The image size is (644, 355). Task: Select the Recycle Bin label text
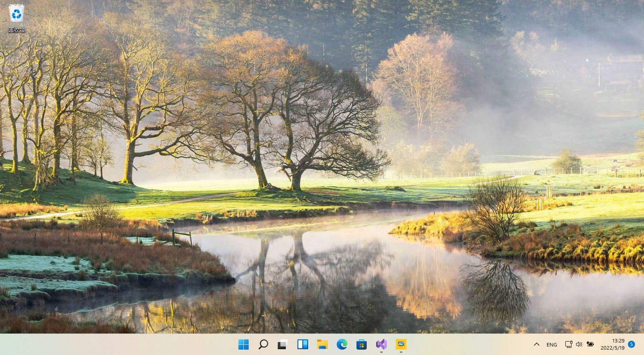point(16,30)
